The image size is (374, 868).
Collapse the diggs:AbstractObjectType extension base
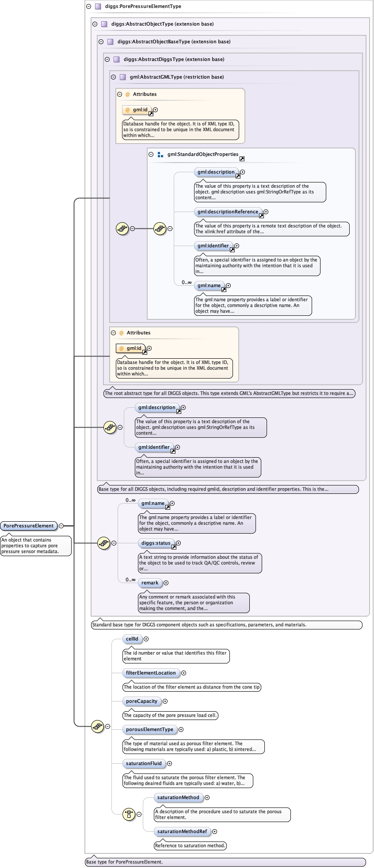pos(95,24)
